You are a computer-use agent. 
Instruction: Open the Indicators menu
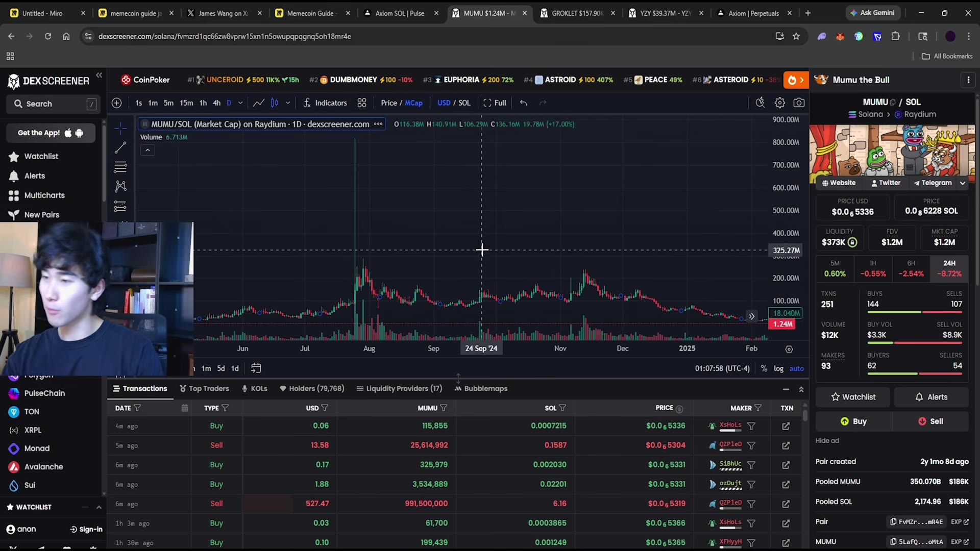[325, 103]
